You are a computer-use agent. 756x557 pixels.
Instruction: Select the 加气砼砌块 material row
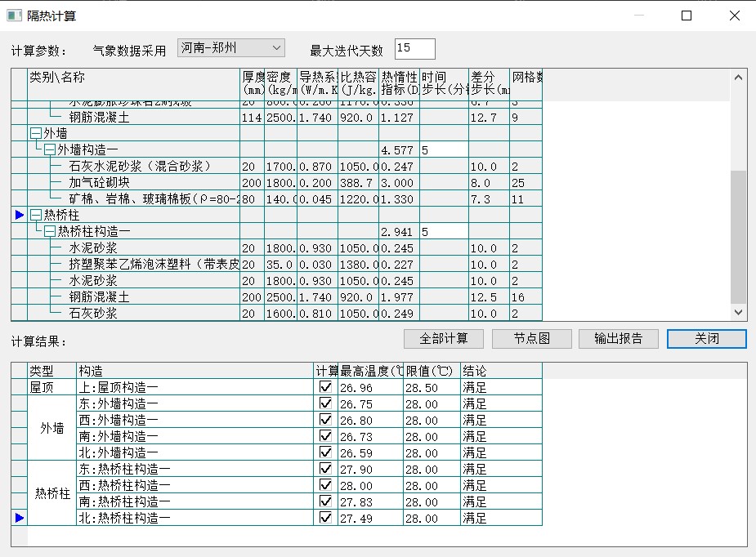[100, 183]
